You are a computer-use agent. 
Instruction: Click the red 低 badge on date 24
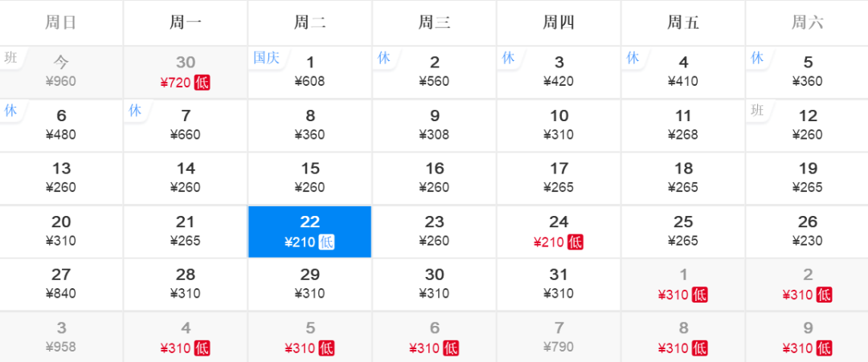click(575, 242)
